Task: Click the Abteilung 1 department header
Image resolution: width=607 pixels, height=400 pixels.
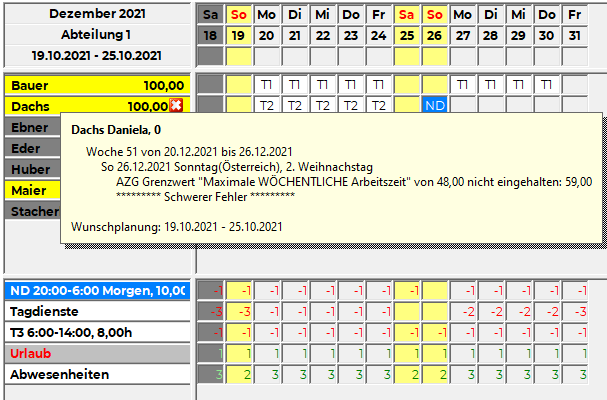Action: [95, 35]
